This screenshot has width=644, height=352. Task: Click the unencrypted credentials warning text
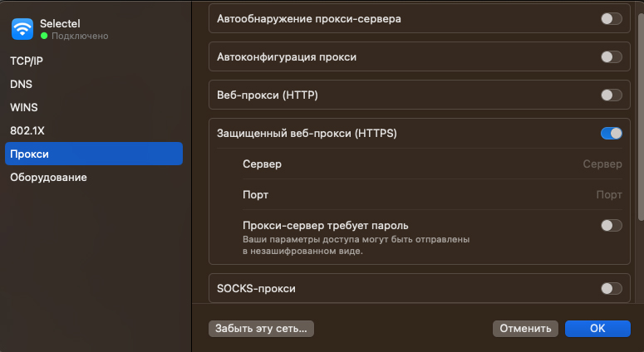(356, 245)
